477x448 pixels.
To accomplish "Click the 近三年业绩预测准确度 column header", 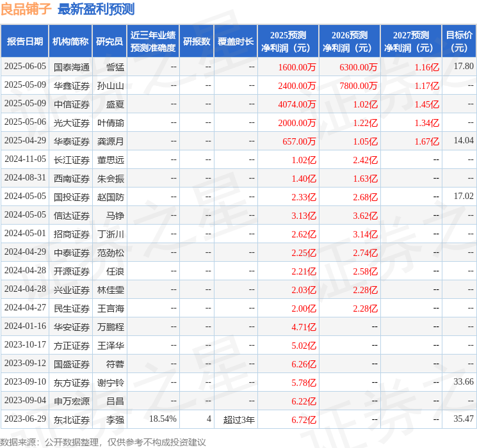I will click(153, 41).
